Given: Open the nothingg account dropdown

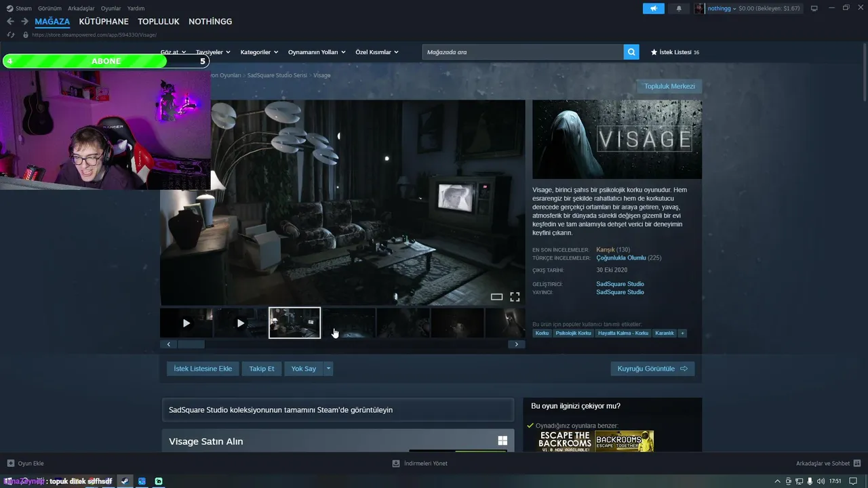Looking at the screenshot, I should point(722,8).
